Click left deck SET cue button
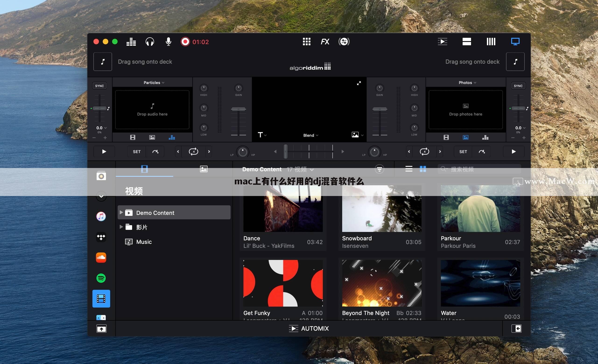This screenshot has width=598, height=364. click(x=137, y=152)
